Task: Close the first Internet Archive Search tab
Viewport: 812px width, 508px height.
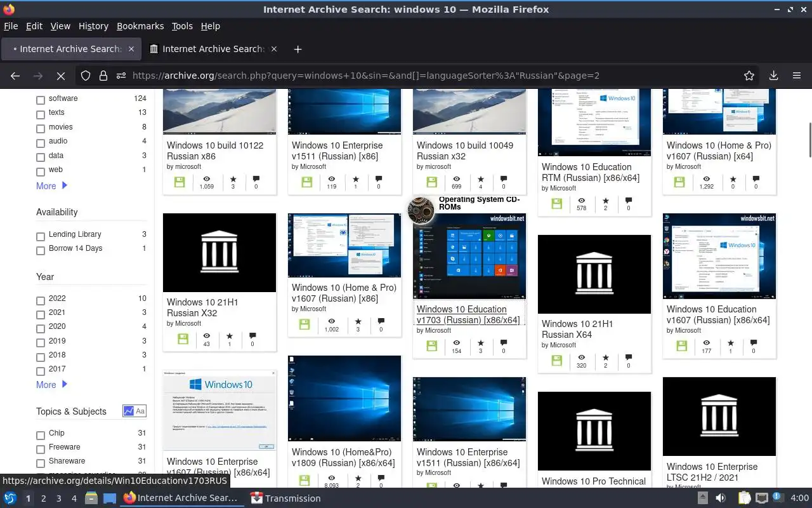Action: pos(131,49)
